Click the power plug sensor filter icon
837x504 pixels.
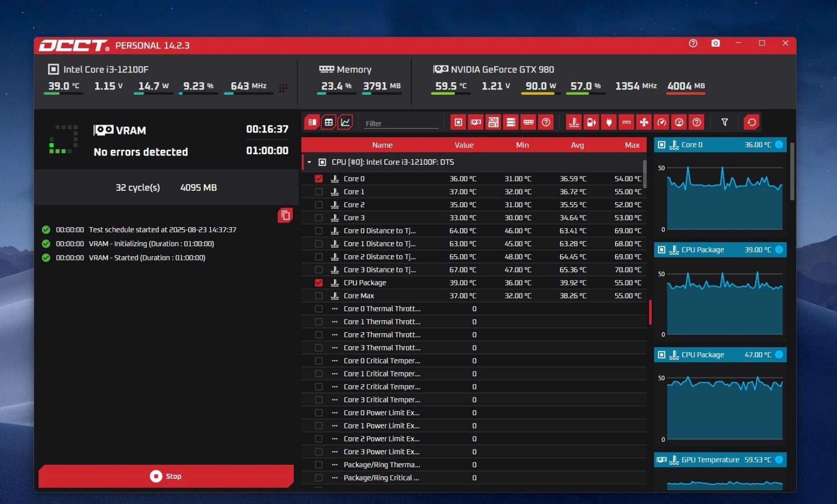(x=609, y=122)
